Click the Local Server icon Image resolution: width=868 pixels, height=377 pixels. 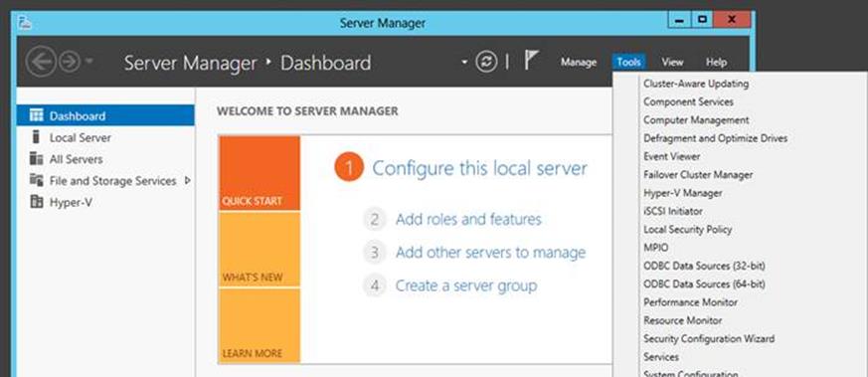(37, 137)
